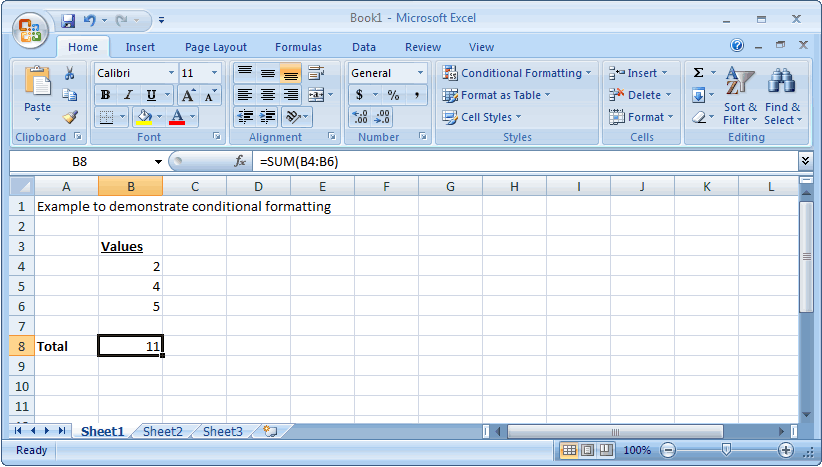Open Format as Table gallery
Image resolution: width=822 pixels, height=467 pixels.
click(x=496, y=95)
